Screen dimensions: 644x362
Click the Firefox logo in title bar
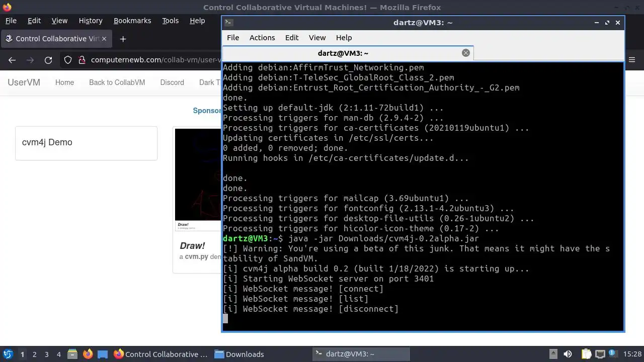pyautogui.click(x=7, y=7)
